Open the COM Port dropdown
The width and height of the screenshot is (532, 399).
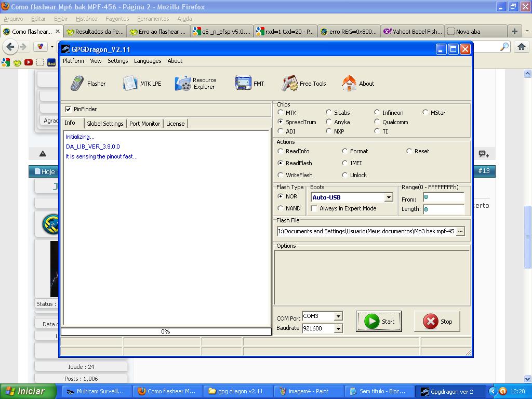[338, 316]
